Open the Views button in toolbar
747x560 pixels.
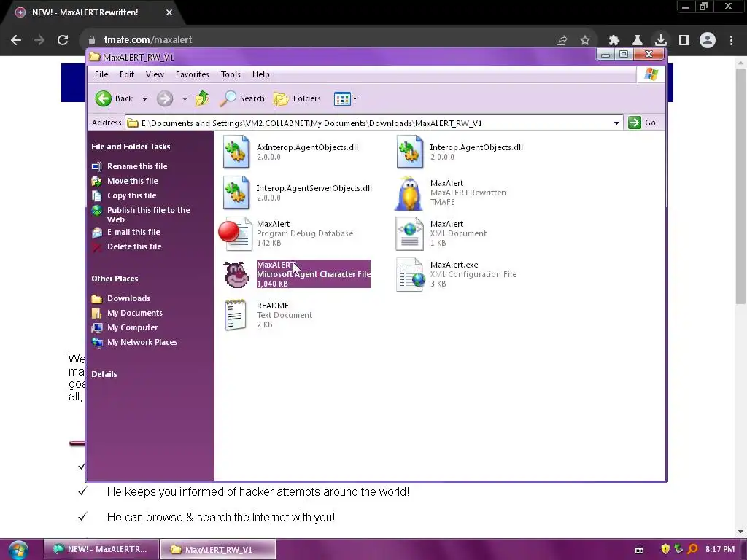[342, 98]
